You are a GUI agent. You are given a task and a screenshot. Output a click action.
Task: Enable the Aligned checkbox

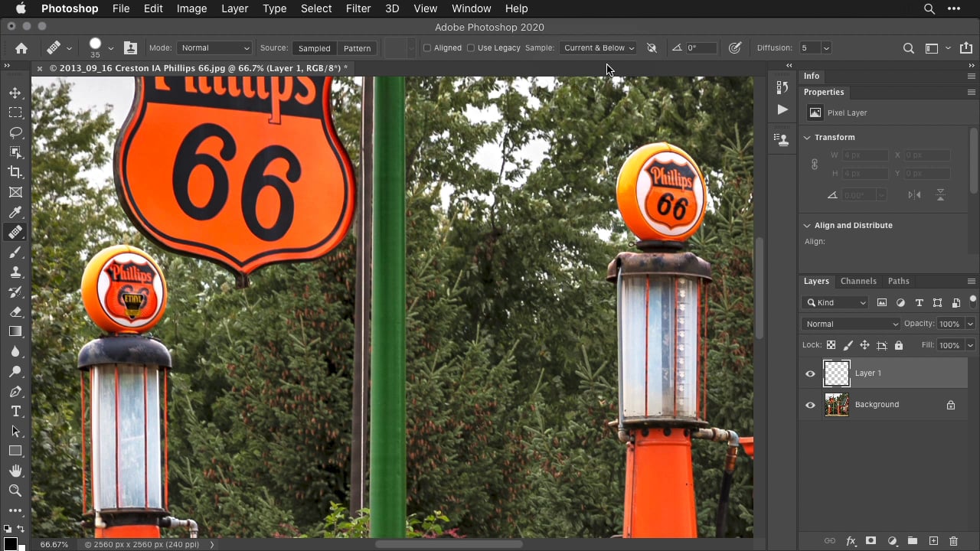427,47
